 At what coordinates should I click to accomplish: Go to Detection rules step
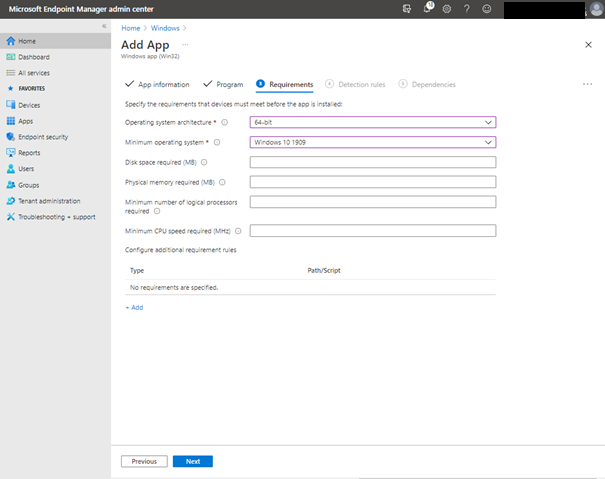click(x=355, y=84)
